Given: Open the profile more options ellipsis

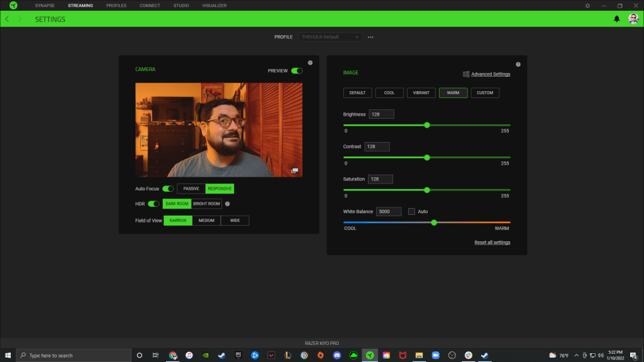Looking at the screenshot, I should [x=370, y=37].
